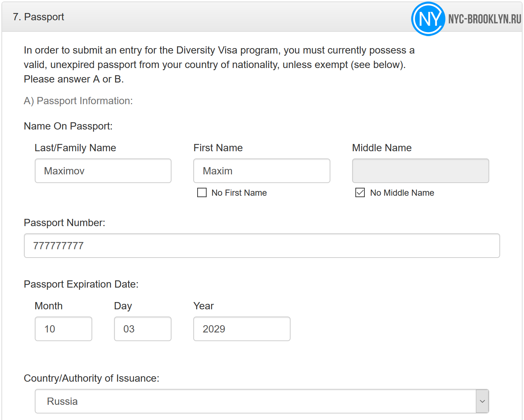Viewport: 524px width, 420px height.
Task: Click the "Middle Name" field label
Action: (382, 148)
